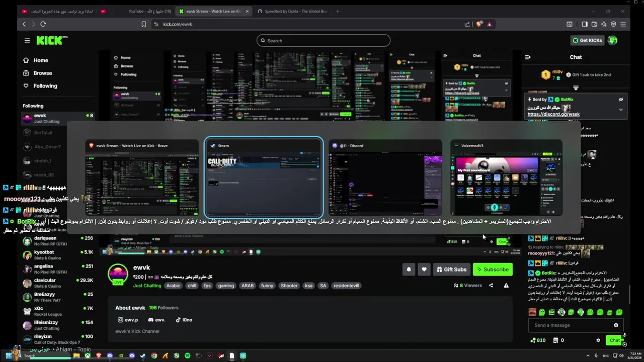Viewport: 644px width, 362px height.
Task: Select dariqueen in recommended channels
Action: click(57, 241)
